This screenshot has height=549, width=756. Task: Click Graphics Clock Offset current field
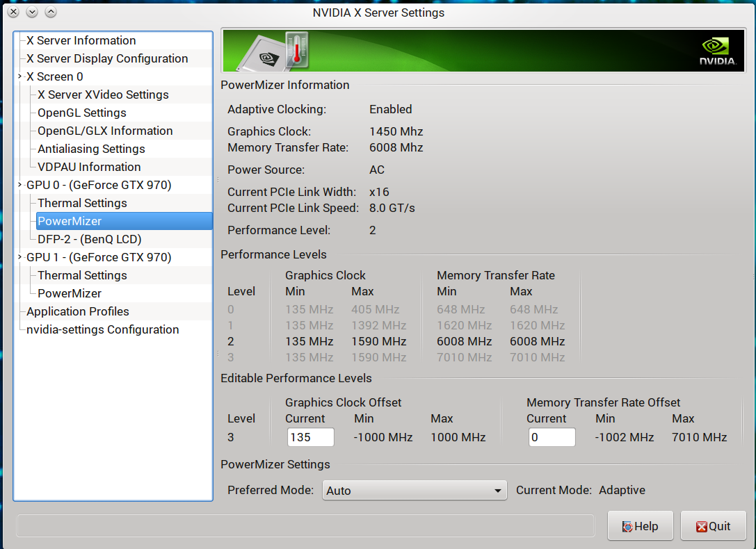coord(310,437)
